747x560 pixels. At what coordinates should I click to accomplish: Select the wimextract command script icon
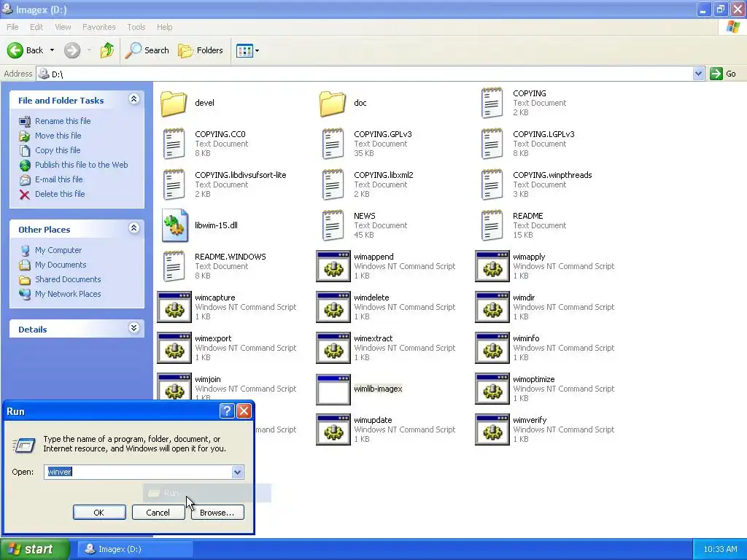333,348
